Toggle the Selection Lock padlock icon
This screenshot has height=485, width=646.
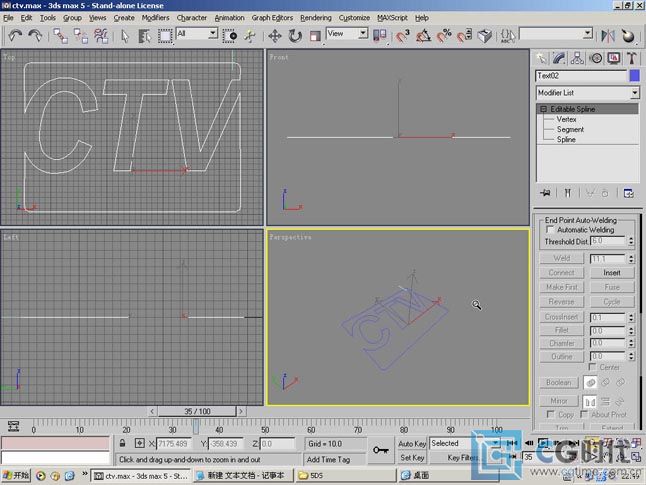(x=122, y=443)
